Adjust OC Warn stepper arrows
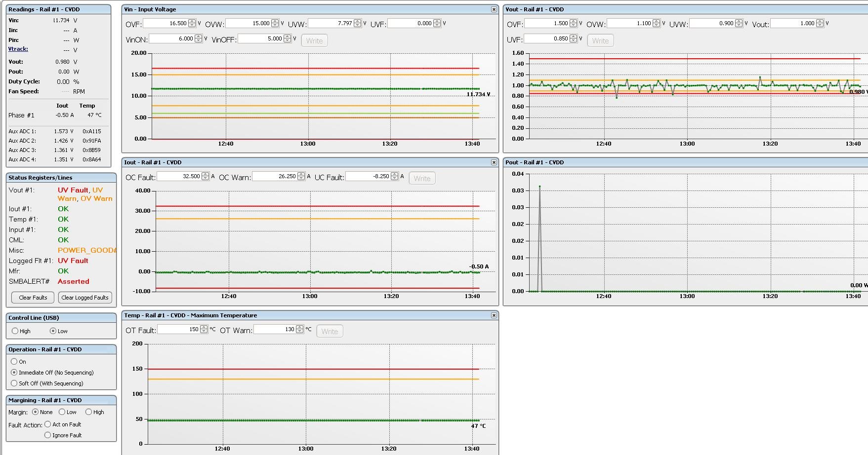The image size is (868, 455). [301, 176]
